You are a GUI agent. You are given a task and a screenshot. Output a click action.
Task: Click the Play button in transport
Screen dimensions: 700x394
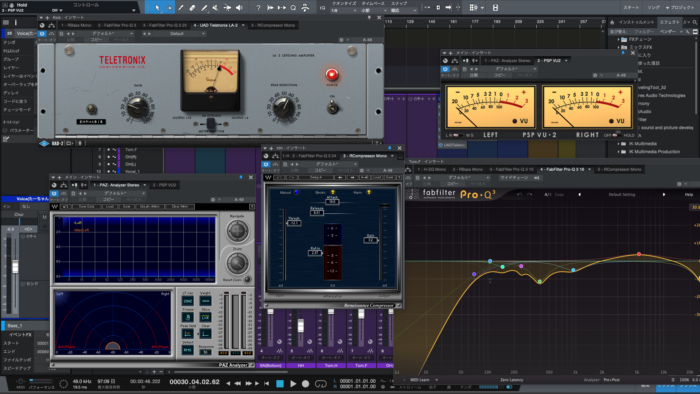point(293,383)
